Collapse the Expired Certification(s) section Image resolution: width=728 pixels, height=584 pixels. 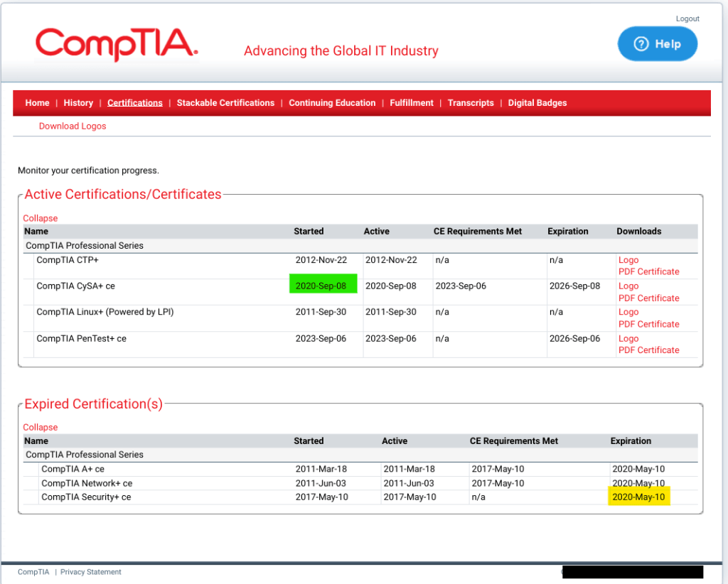(41, 427)
